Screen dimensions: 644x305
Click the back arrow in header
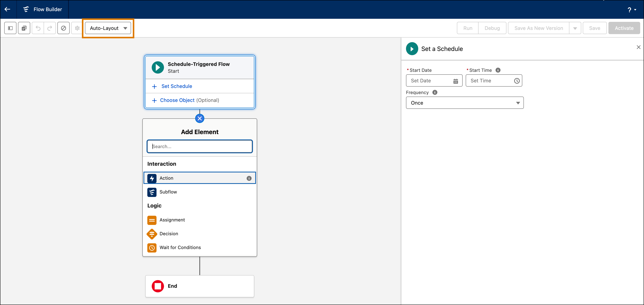coord(7,9)
